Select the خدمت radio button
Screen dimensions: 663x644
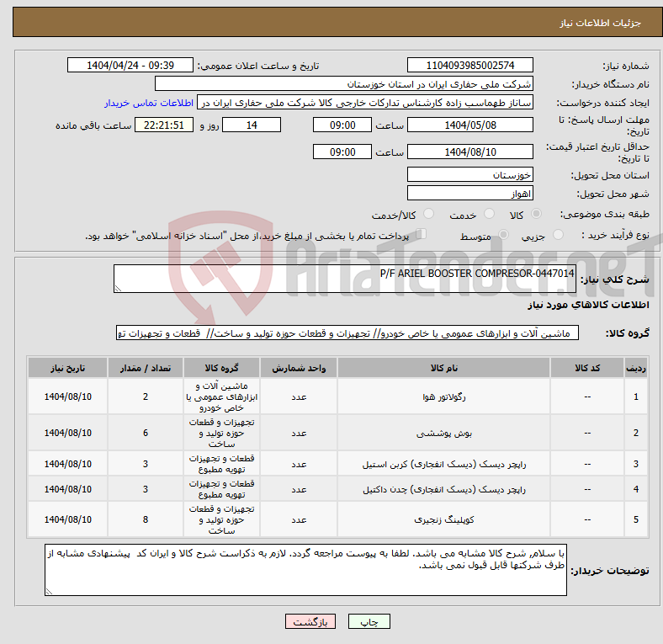[x=489, y=214]
